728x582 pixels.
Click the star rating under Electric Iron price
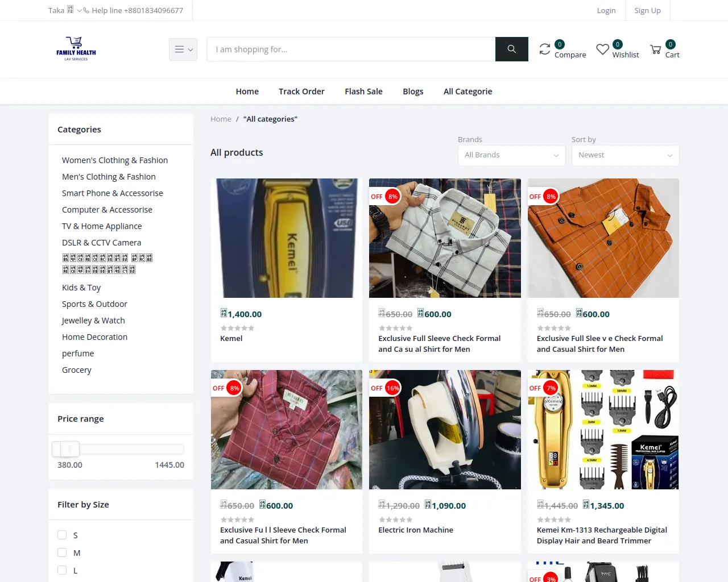395,519
